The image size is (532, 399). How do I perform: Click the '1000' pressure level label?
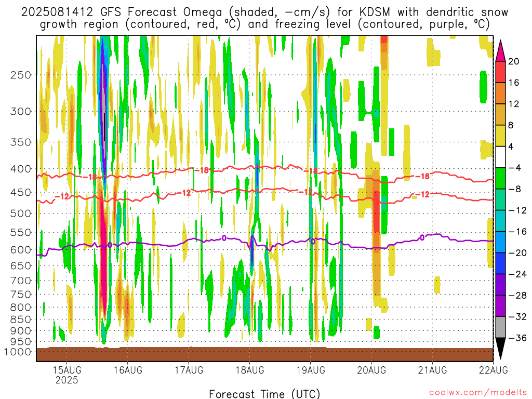18,352
